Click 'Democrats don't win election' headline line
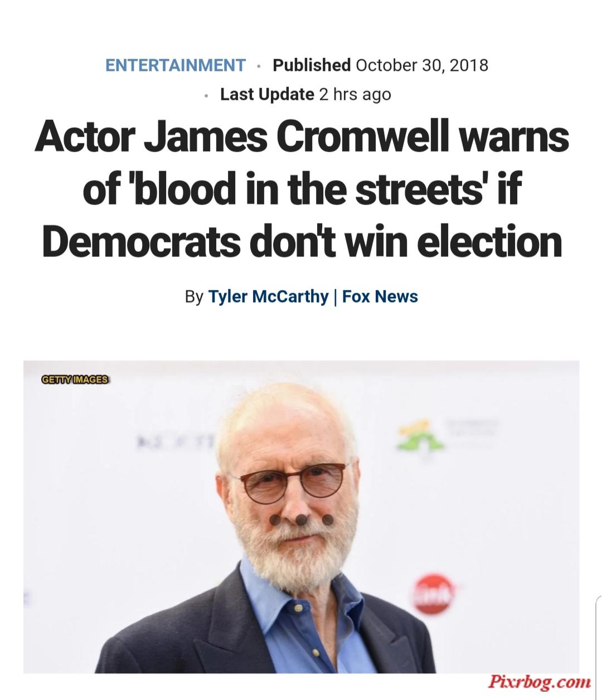This screenshot has width=602, height=700. coord(302,241)
